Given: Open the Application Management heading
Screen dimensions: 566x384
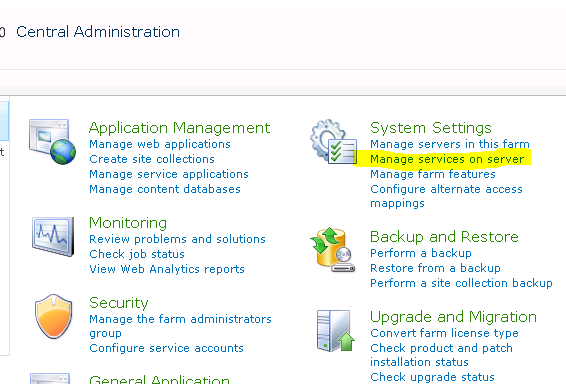Looking at the screenshot, I should [179, 128].
